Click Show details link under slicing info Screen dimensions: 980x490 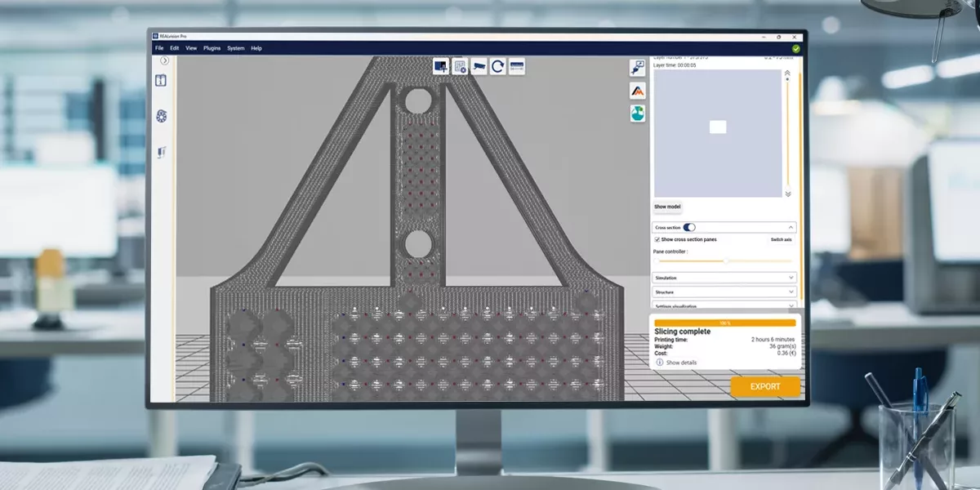(681, 362)
